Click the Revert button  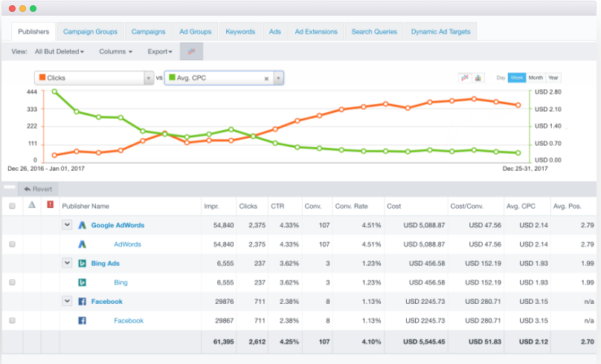click(x=37, y=189)
